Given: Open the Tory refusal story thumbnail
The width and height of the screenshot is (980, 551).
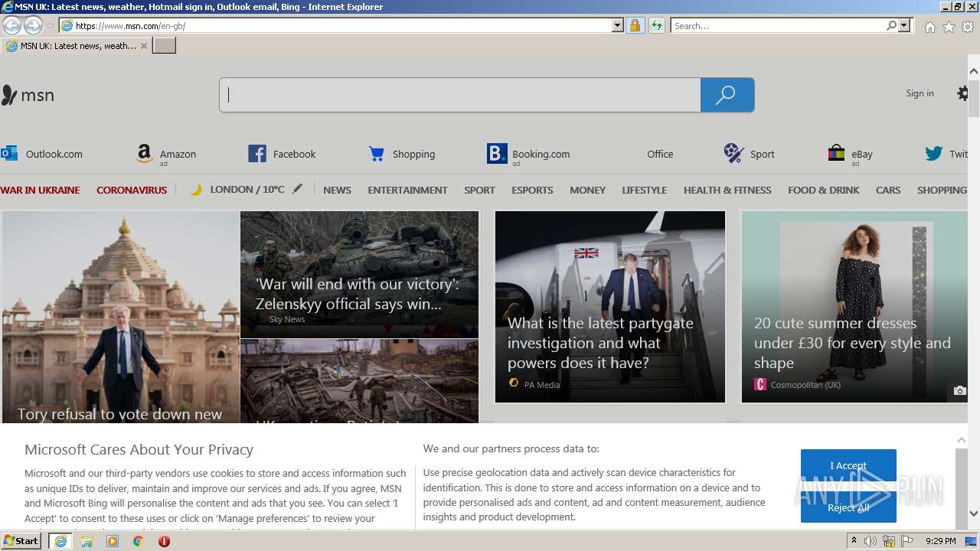Looking at the screenshot, I should tap(121, 316).
